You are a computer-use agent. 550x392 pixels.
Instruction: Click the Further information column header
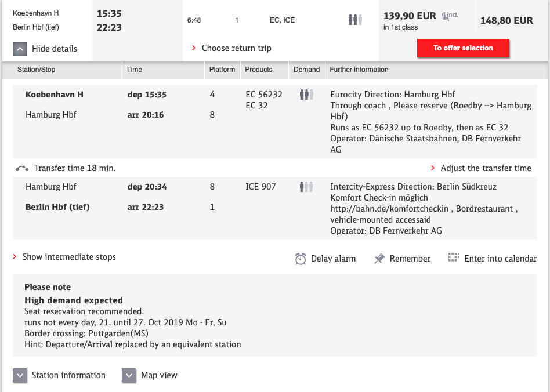click(x=359, y=70)
